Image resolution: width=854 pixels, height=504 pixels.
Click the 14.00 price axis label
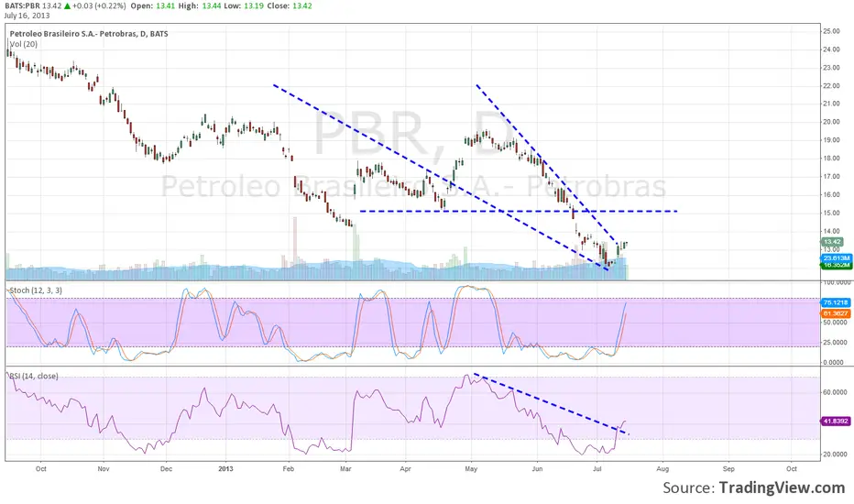[831, 231]
